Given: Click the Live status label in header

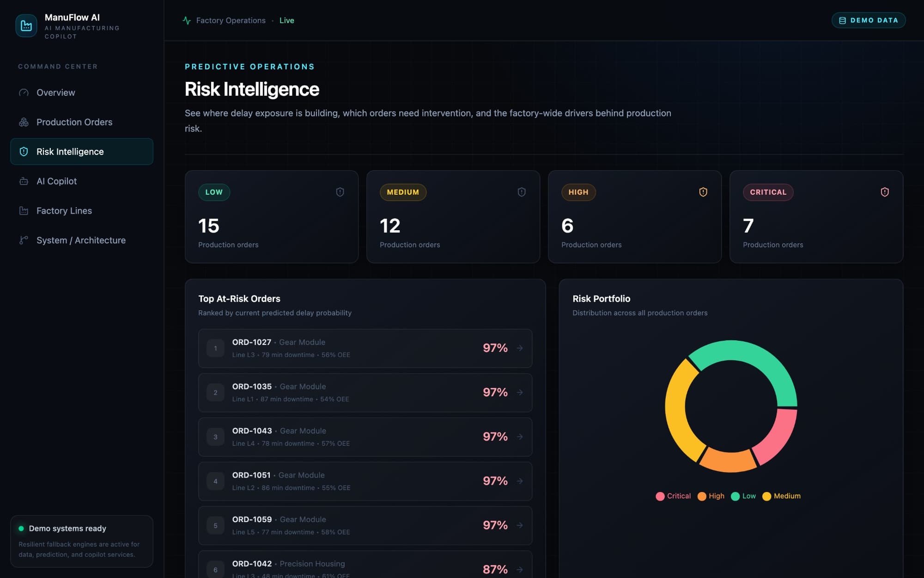Looking at the screenshot, I should coord(287,20).
